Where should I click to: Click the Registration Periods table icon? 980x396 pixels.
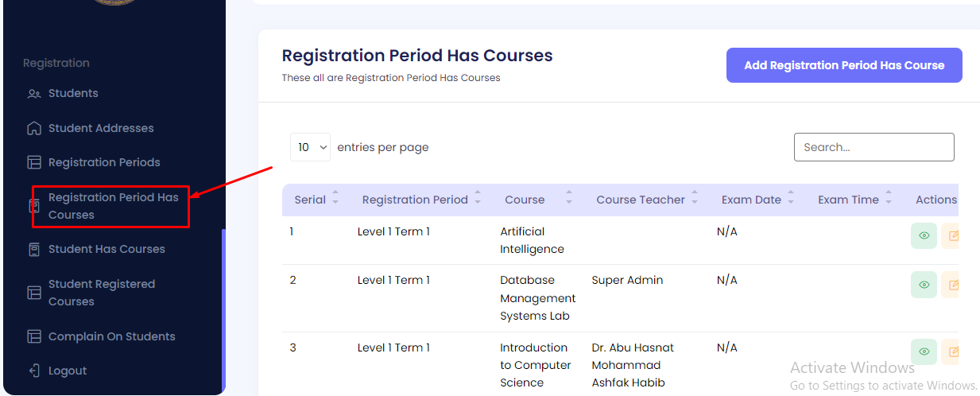[x=33, y=163]
